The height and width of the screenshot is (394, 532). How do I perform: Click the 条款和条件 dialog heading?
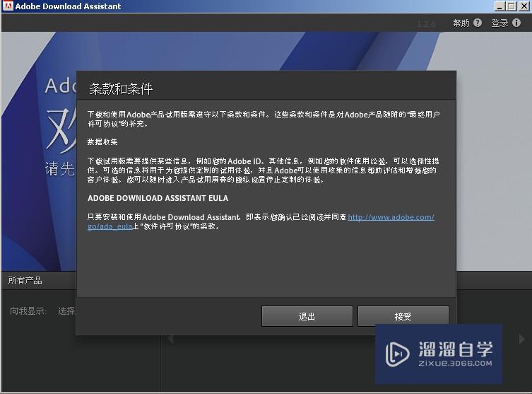121,89
